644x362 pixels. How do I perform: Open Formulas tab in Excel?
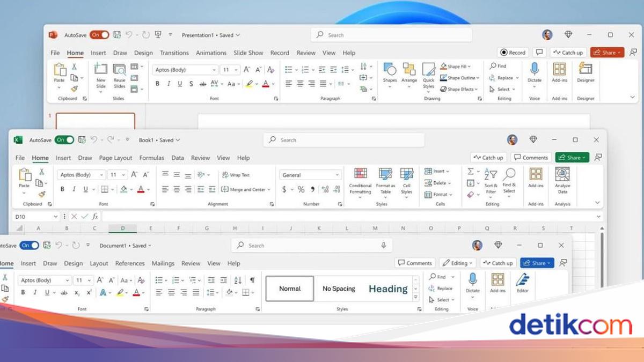point(152,158)
